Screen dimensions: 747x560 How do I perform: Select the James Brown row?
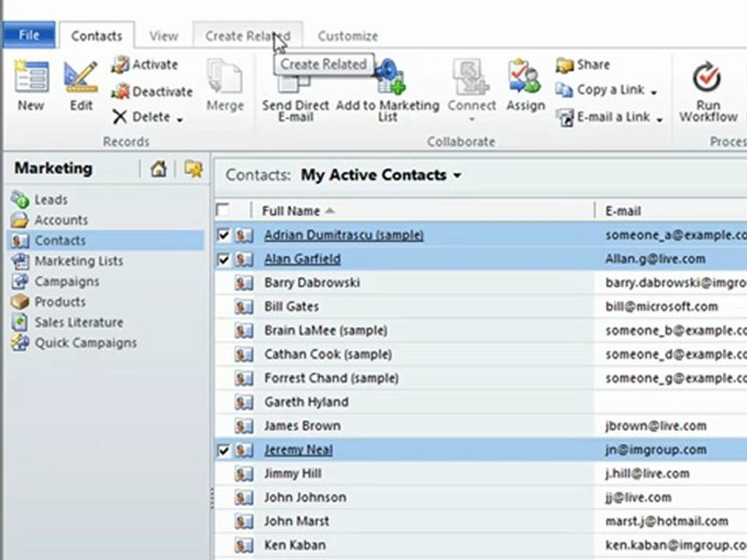(481, 425)
